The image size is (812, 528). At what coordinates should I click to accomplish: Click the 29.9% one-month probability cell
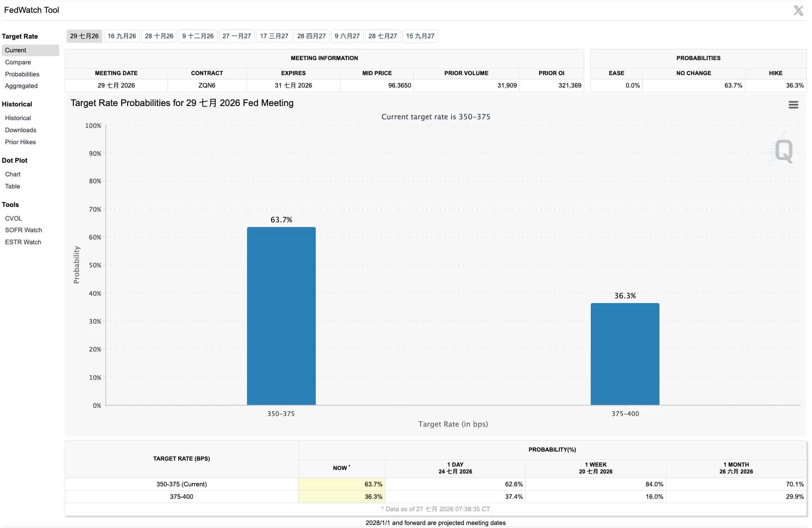pyautogui.click(x=736, y=497)
